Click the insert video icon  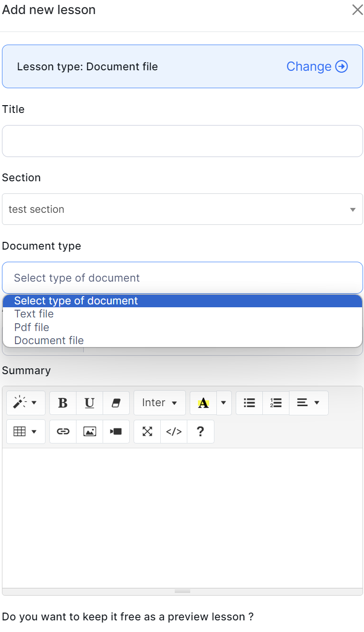point(116,431)
